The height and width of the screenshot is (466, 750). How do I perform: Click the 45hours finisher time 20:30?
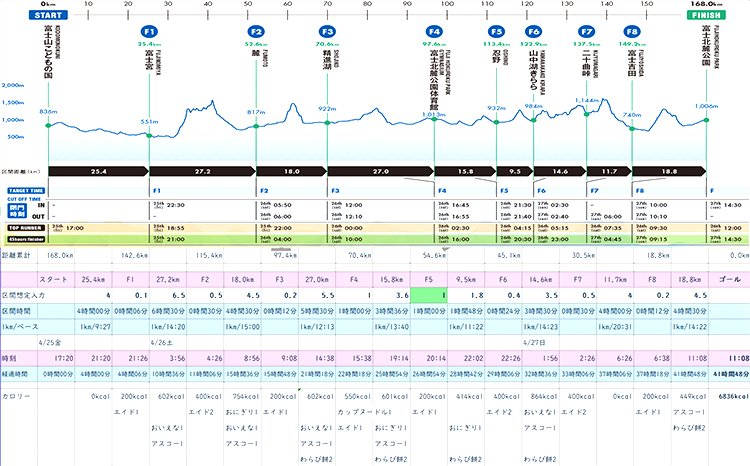[x=522, y=239]
